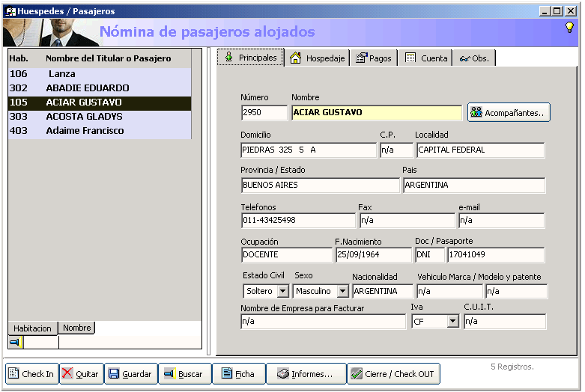The width and height of the screenshot is (585, 392).
Task: Click the Buscar search button
Action: (x=184, y=374)
